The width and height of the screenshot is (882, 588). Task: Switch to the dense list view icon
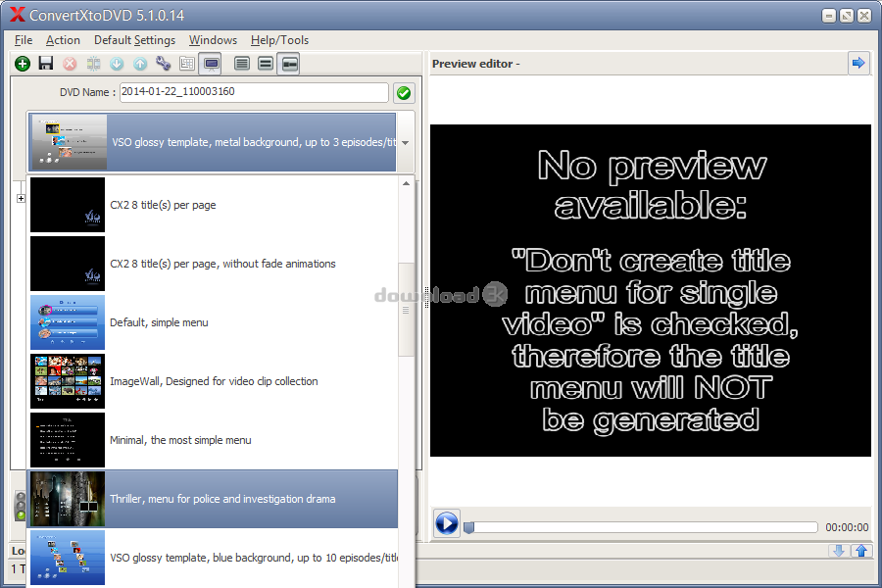242,64
